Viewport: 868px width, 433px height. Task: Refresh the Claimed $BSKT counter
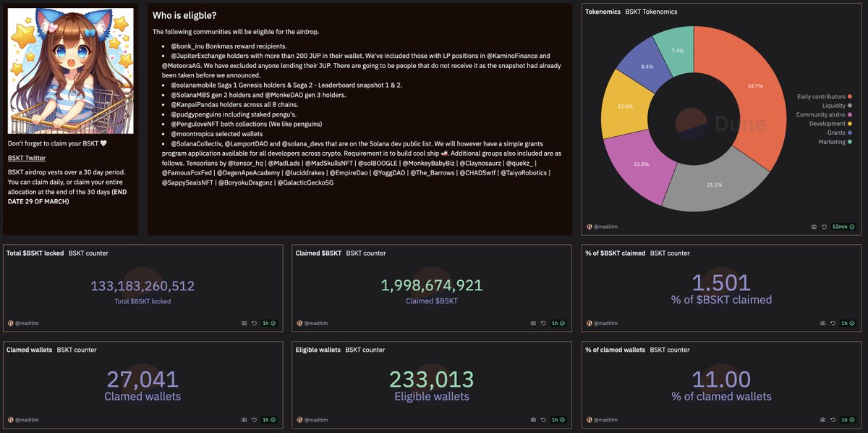pyautogui.click(x=543, y=323)
